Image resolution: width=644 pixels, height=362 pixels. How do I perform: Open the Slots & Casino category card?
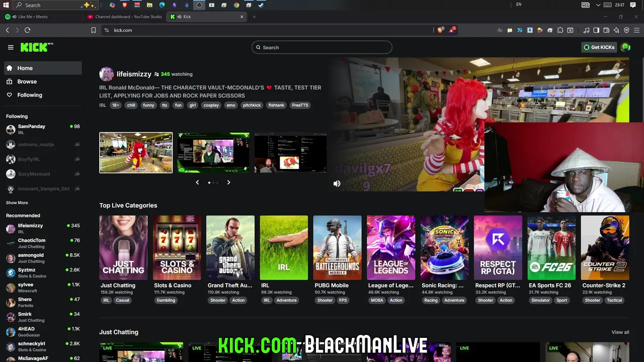(177, 248)
